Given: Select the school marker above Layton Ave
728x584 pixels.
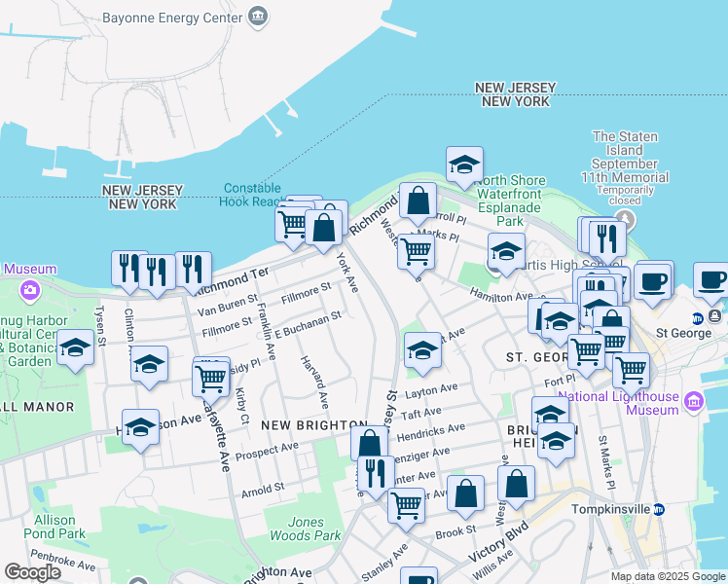Looking at the screenshot, I should [422, 352].
